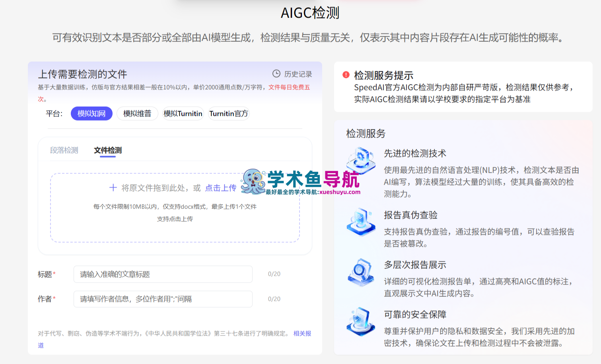Click the red warning alert icon
Image resolution: width=601 pixels, height=364 pixels.
[346, 75]
